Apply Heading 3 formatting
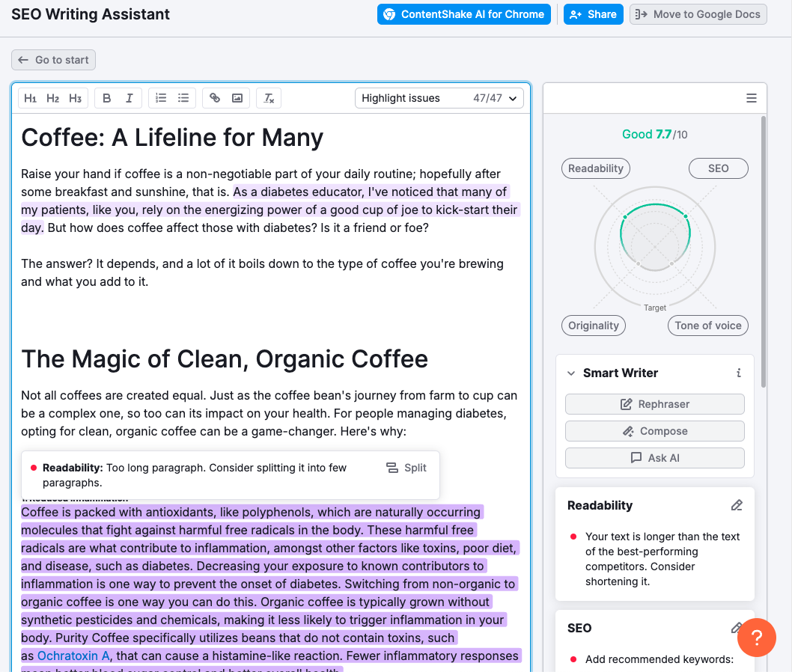 (x=75, y=98)
